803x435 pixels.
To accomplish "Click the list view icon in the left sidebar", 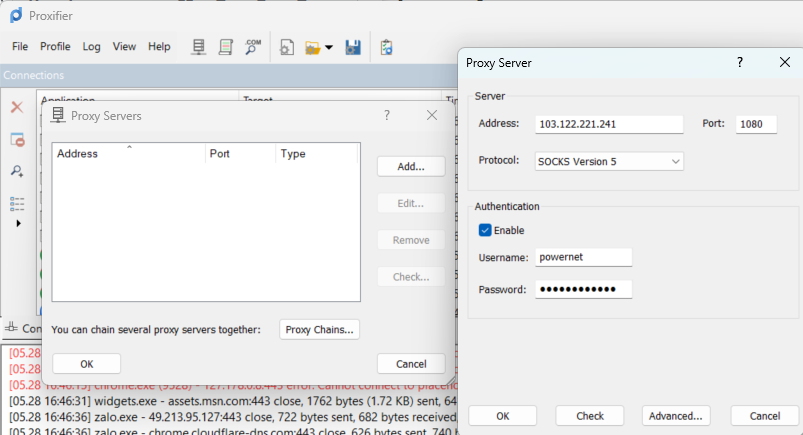I will 17,203.
